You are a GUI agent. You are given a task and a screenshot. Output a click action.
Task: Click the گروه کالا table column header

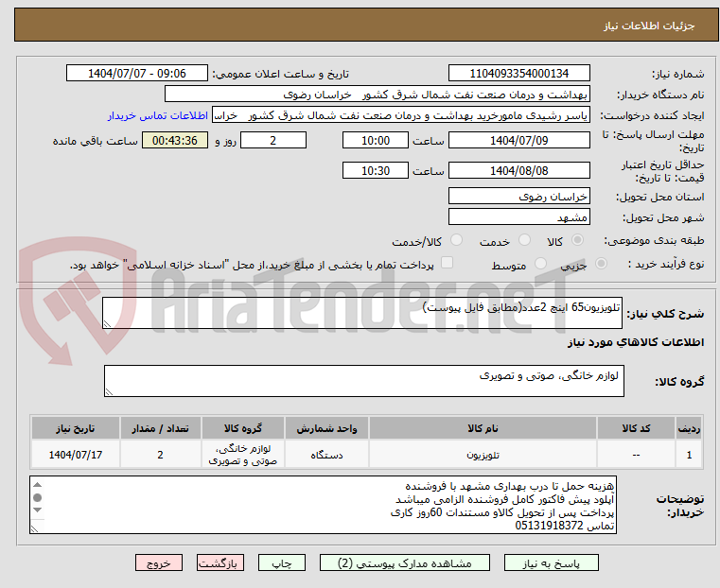point(243,428)
